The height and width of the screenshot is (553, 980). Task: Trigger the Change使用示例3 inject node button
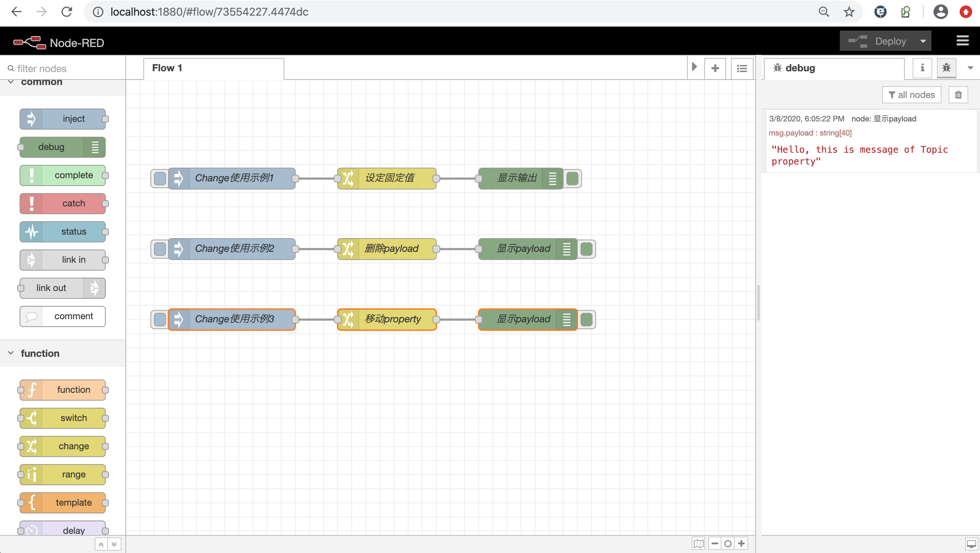tap(160, 320)
